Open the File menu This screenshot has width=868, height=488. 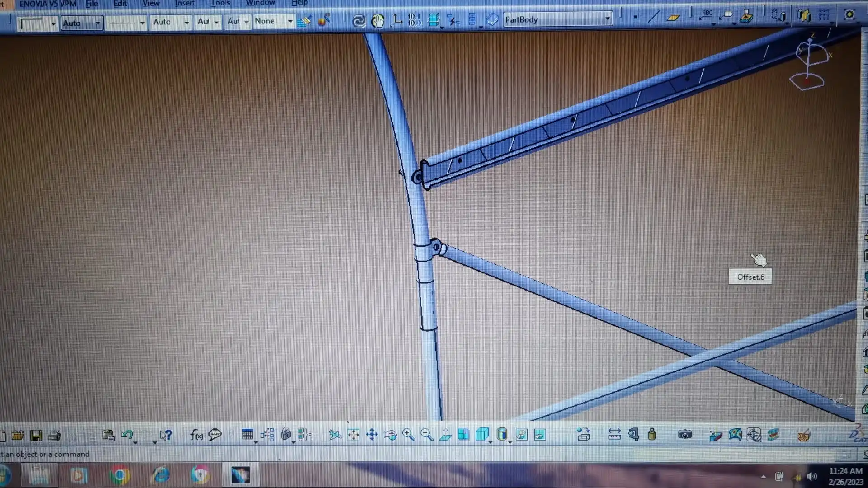point(92,4)
